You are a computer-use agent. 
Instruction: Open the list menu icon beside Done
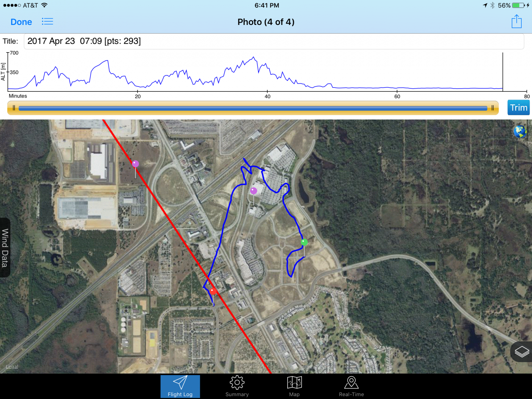(x=47, y=22)
